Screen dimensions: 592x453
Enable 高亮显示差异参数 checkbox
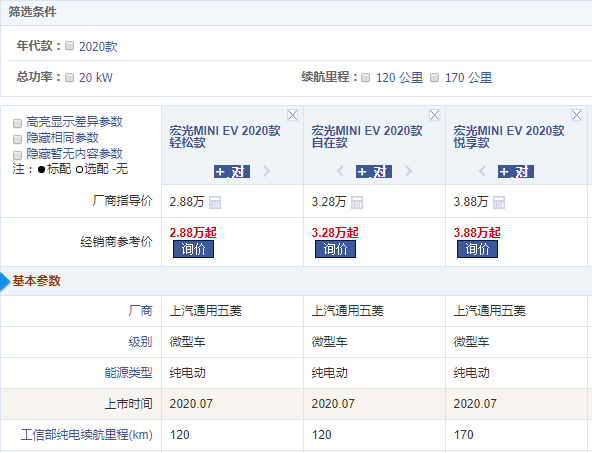tap(17, 123)
